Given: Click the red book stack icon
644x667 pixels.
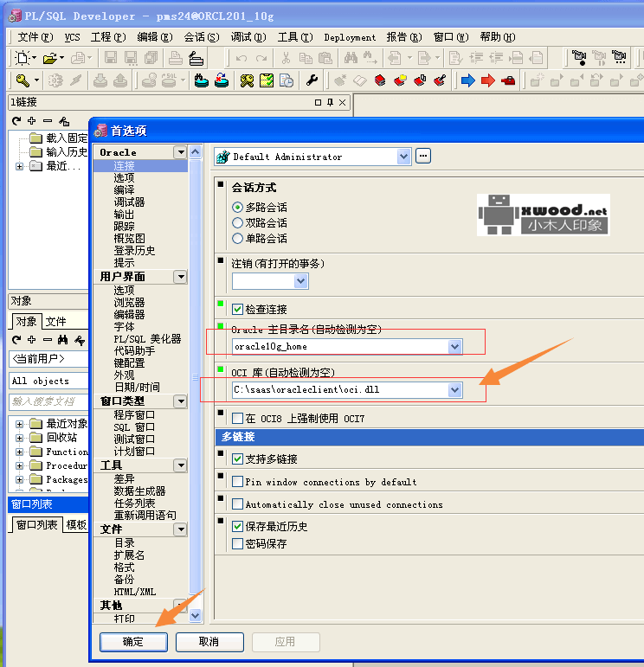Looking at the screenshot, I should (380, 80).
